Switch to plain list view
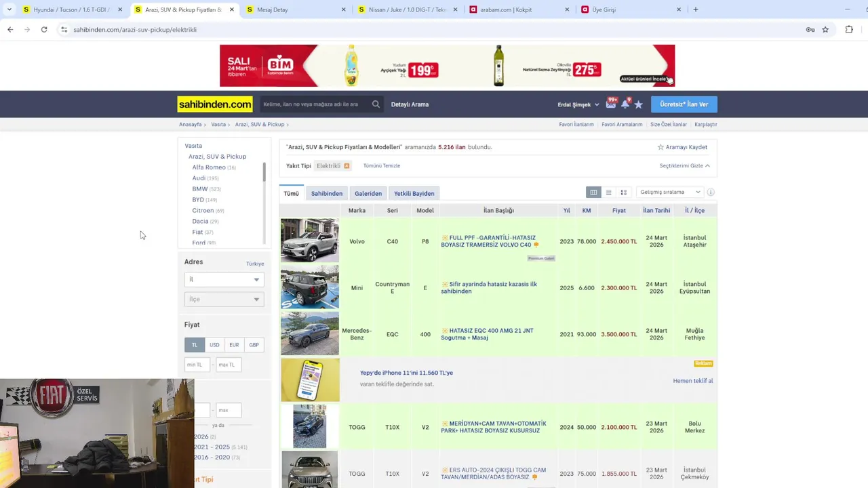The image size is (868, 488). click(x=608, y=192)
